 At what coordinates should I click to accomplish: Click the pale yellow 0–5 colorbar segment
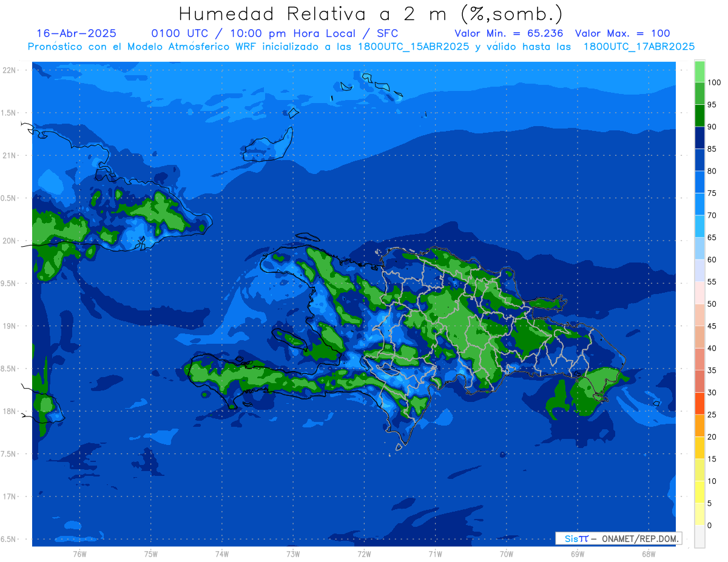699,513
